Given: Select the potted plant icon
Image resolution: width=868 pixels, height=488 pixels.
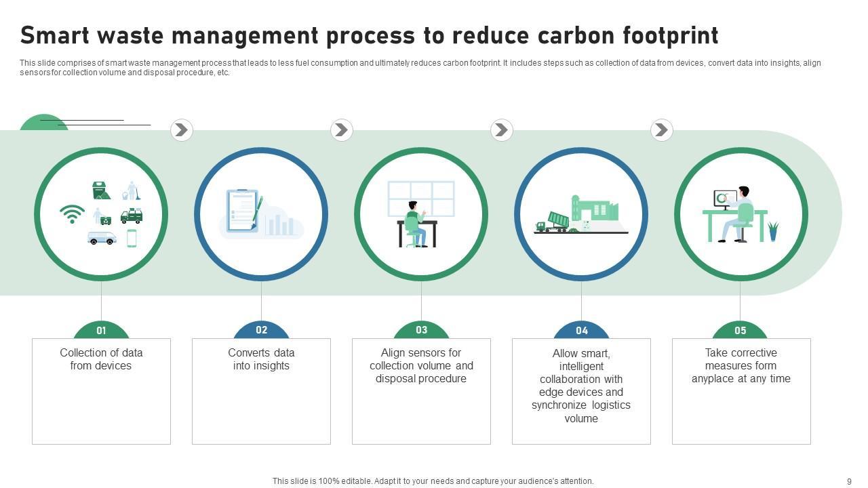Looking at the screenshot, I should pos(773,231).
